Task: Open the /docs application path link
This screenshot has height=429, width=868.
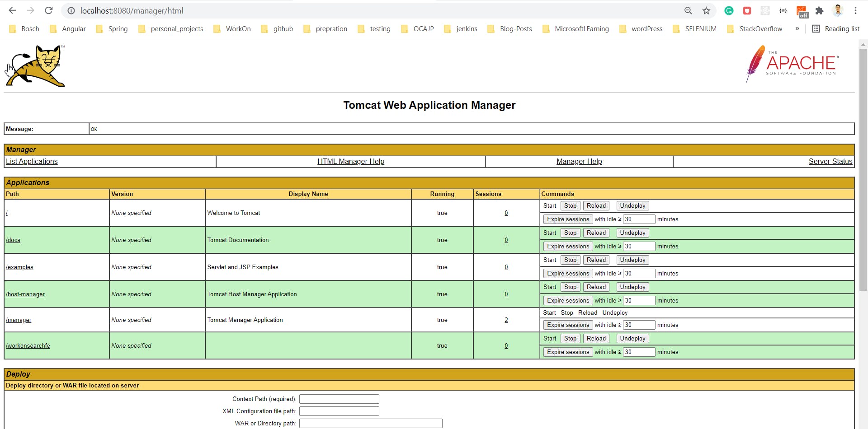Action: pyautogui.click(x=13, y=240)
